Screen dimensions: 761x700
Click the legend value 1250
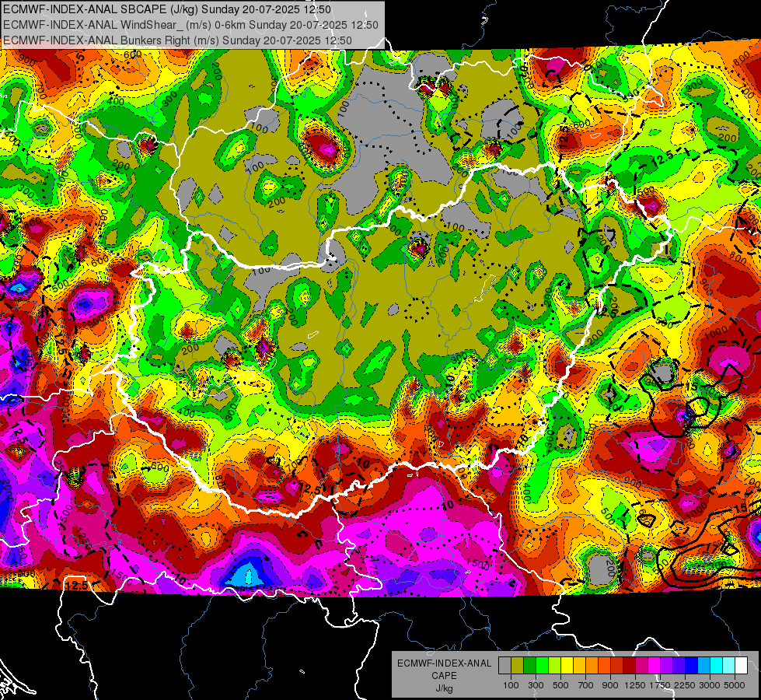point(635,685)
